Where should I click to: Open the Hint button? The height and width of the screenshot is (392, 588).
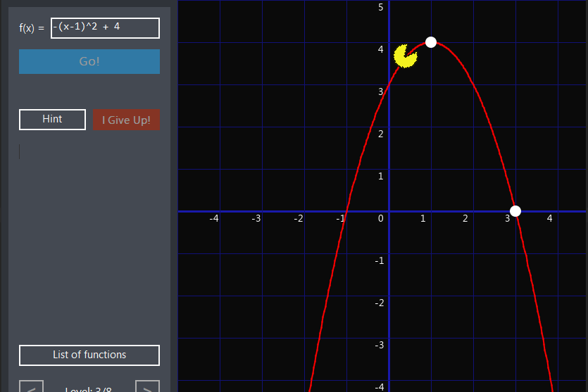(53, 120)
